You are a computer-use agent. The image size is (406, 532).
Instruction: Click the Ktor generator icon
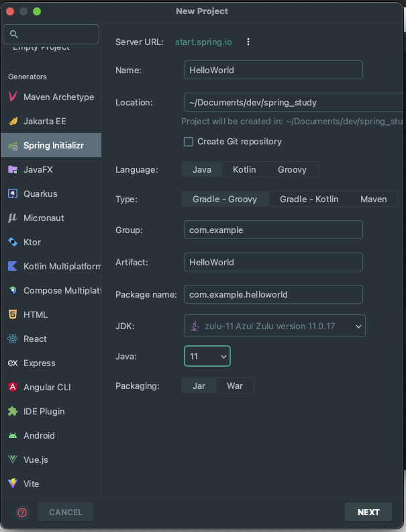[x=13, y=242]
